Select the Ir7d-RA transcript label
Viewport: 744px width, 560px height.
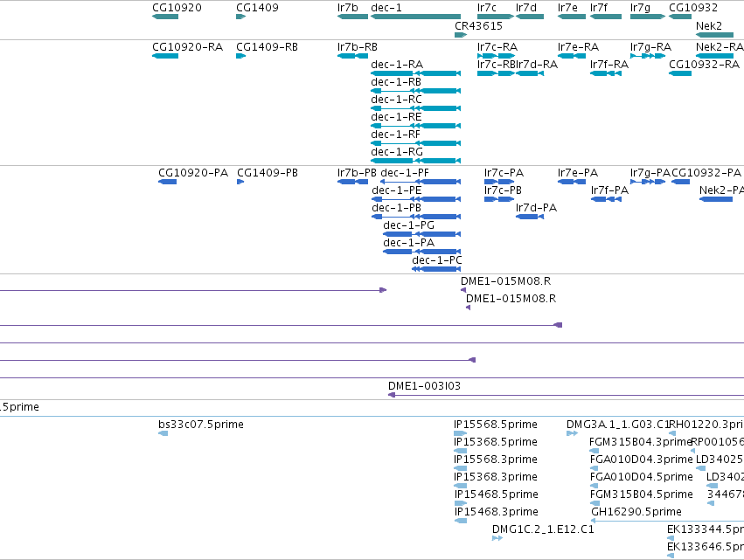coord(536,65)
